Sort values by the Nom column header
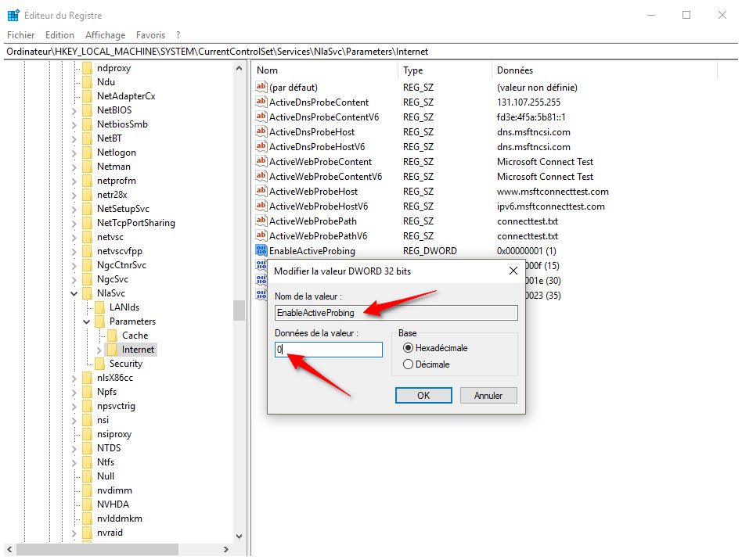The width and height of the screenshot is (742, 560). coord(324,70)
